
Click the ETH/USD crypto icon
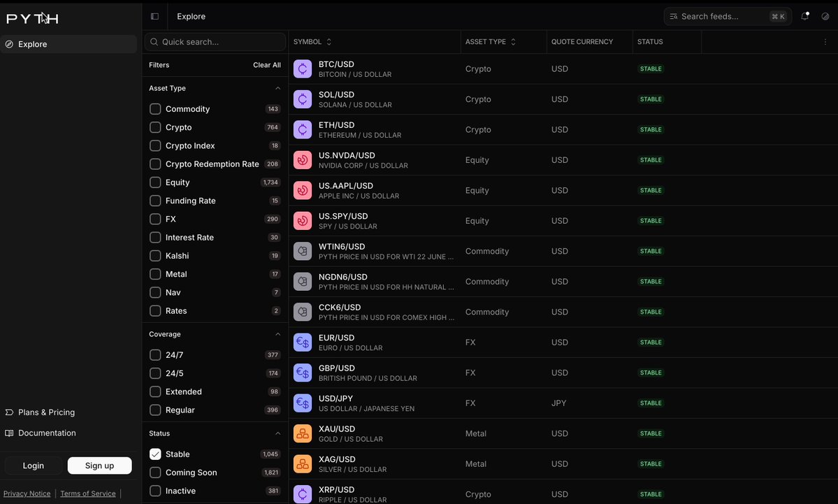pos(303,130)
